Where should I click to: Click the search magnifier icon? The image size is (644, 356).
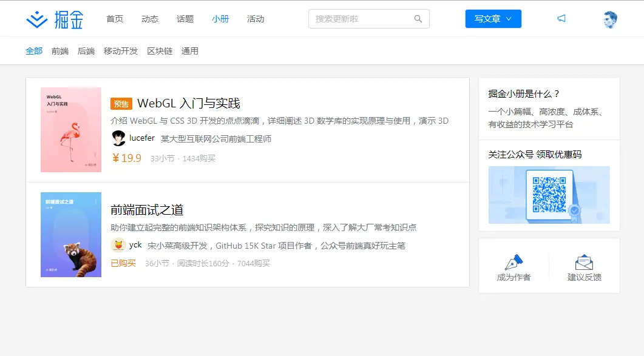point(418,19)
